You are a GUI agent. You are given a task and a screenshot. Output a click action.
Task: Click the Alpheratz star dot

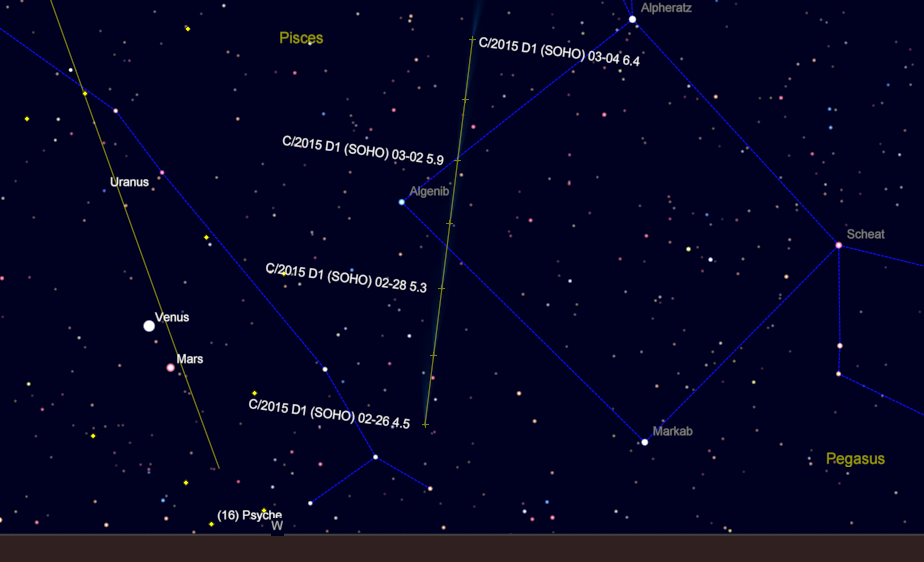(x=632, y=19)
